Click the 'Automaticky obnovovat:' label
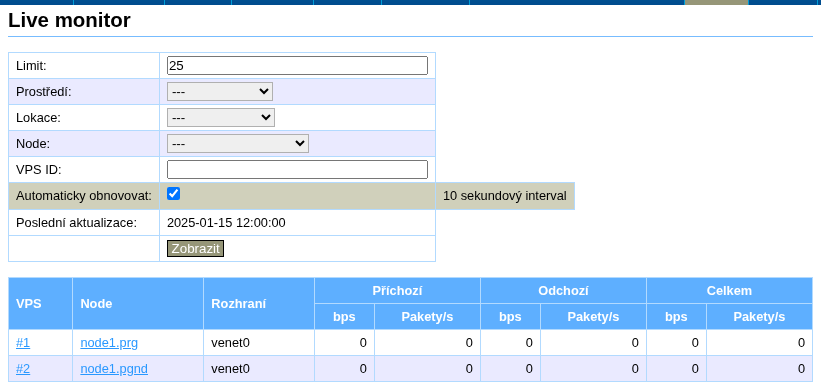Screen dimensions: 821x389 (x=84, y=196)
